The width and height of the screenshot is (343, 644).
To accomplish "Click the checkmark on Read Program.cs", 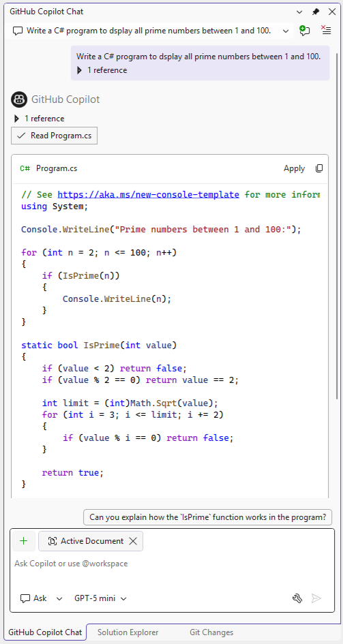I will pyautogui.click(x=21, y=136).
